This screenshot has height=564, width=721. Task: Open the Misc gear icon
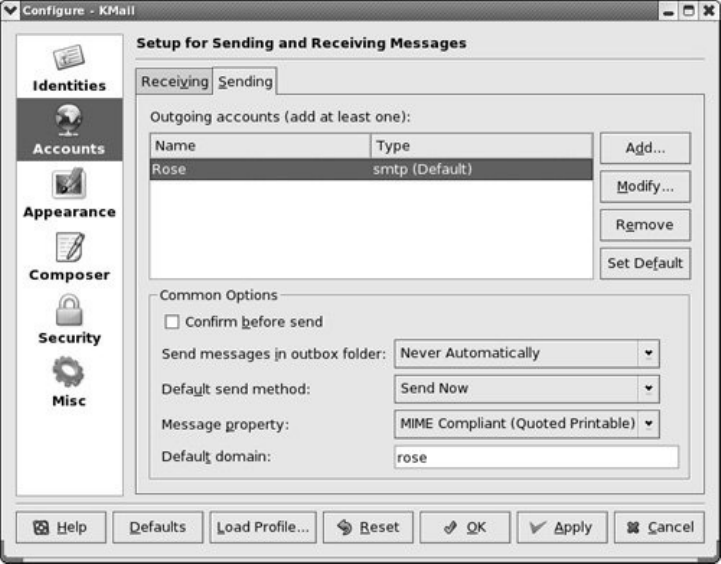[x=69, y=372]
